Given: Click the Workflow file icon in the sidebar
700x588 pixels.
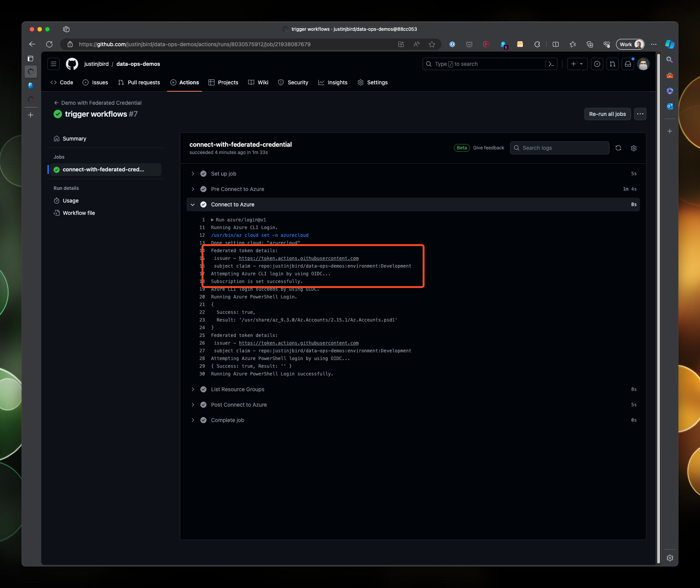Looking at the screenshot, I should 57,213.
